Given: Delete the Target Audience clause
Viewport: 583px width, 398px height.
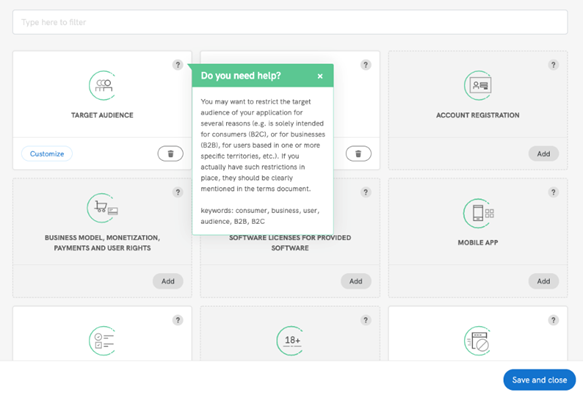Looking at the screenshot, I should coord(170,154).
